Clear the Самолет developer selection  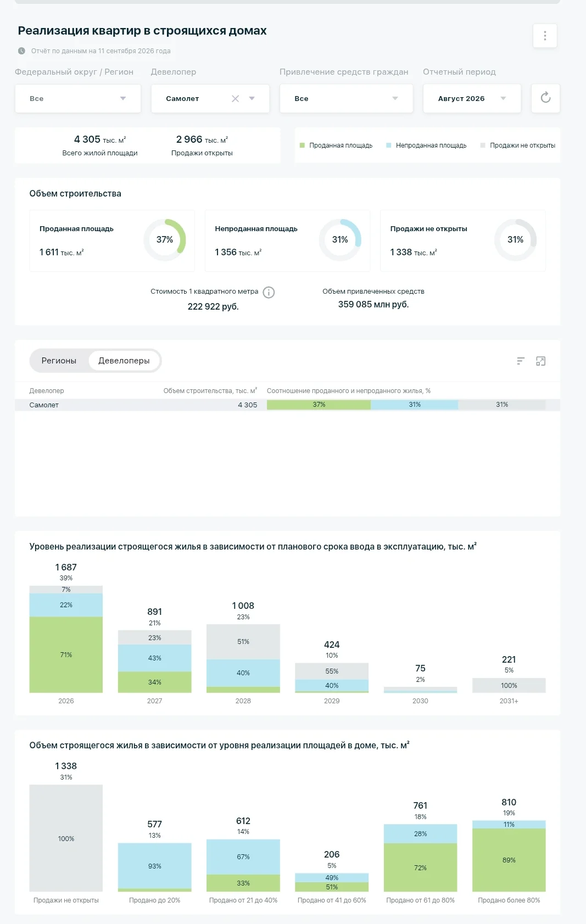pyautogui.click(x=235, y=99)
